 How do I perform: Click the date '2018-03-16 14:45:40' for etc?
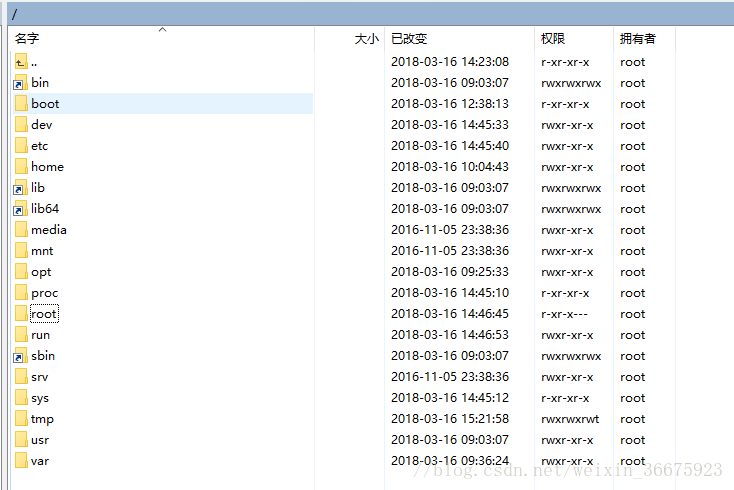(x=450, y=146)
